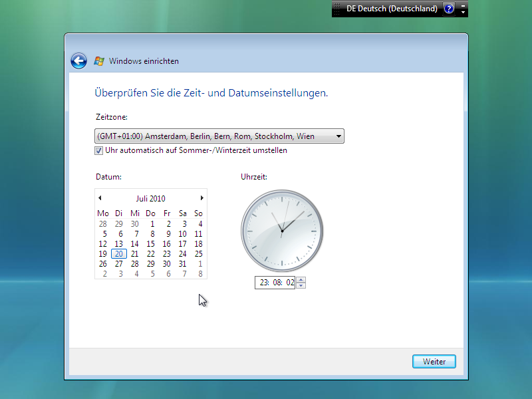Click the hours field showing 23
This screenshot has height=399, width=532.
(263, 283)
